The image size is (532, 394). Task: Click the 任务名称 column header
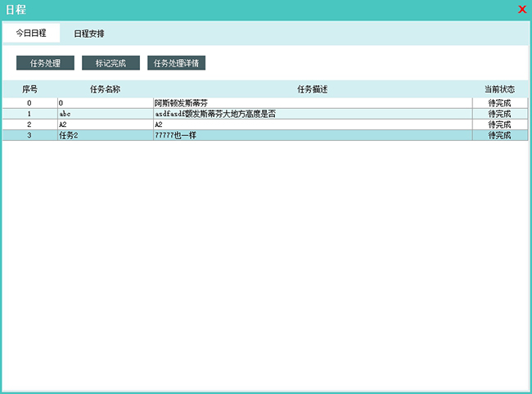(x=105, y=88)
